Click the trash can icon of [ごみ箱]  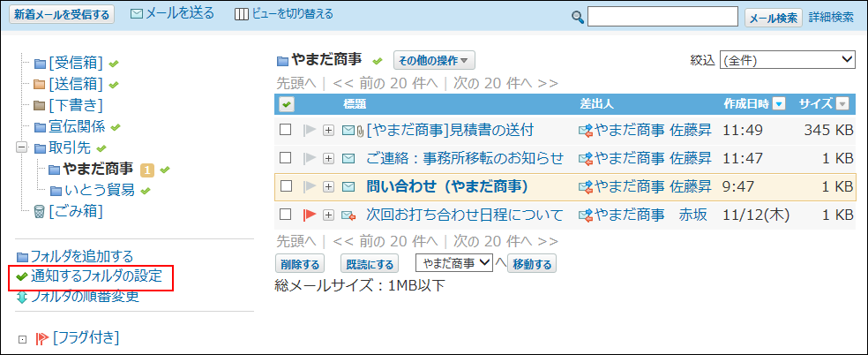pos(40,212)
